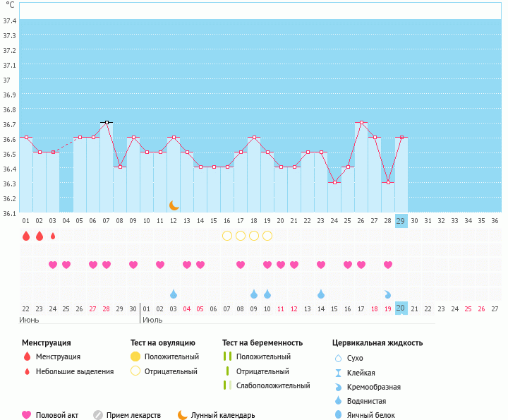This screenshot has width=508, height=420.
Task: Click the watery fluid drop on day 12
Action: (x=174, y=294)
